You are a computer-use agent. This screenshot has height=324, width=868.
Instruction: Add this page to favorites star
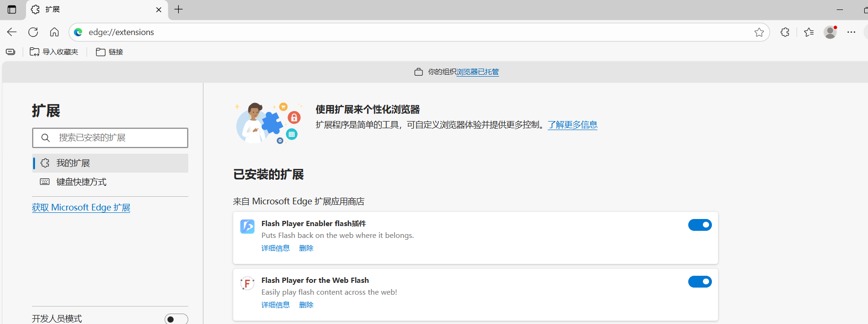(759, 32)
